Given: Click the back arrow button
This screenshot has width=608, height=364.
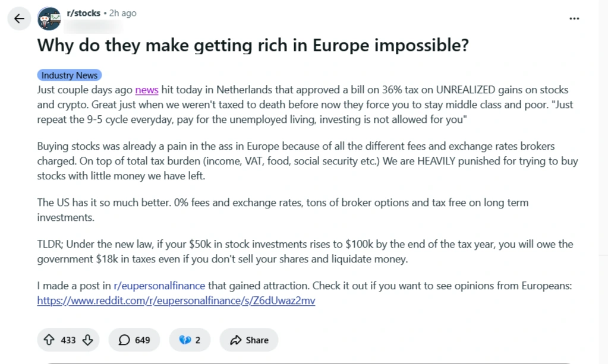Looking at the screenshot, I should (x=19, y=18).
